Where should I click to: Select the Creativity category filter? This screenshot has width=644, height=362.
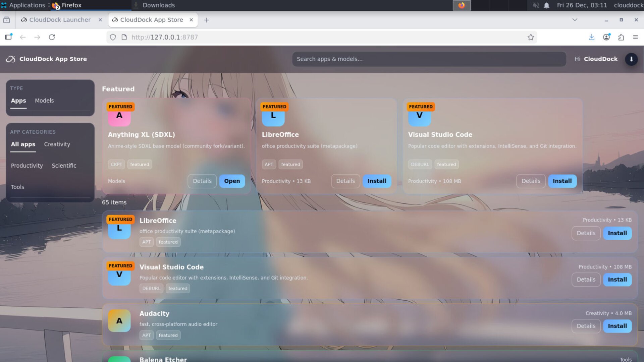coord(57,144)
